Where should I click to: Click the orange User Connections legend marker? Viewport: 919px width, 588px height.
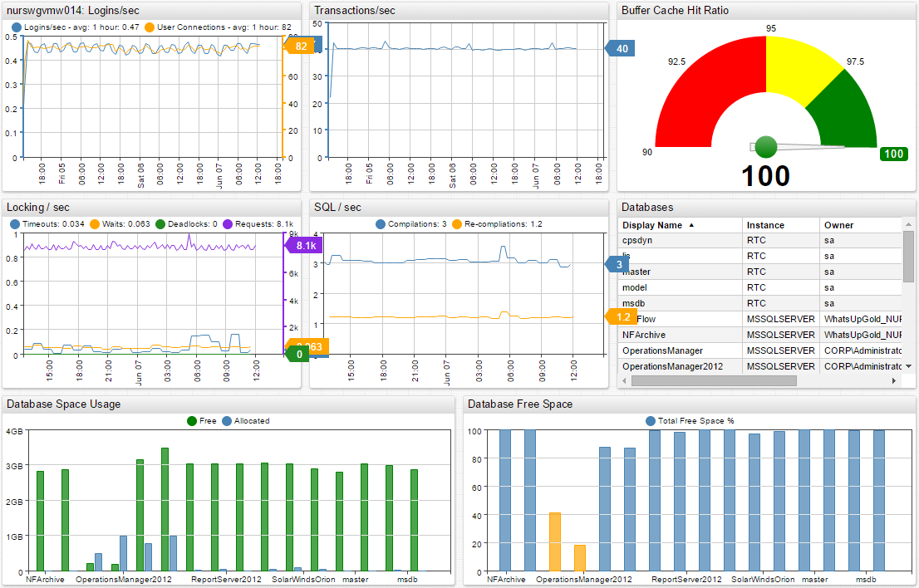pyautogui.click(x=150, y=27)
